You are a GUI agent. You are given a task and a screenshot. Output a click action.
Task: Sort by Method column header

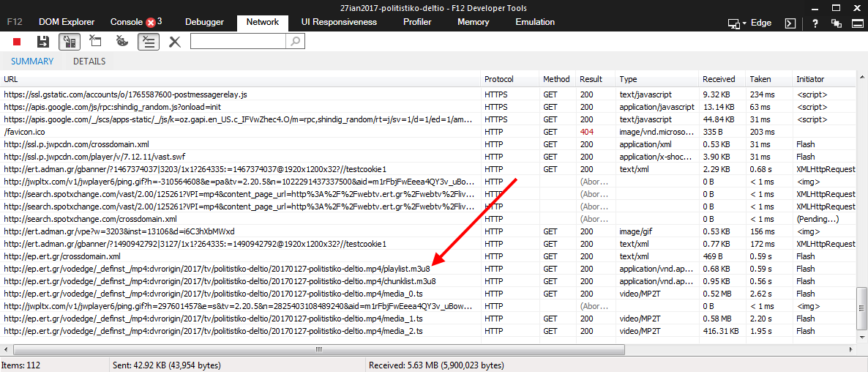pyautogui.click(x=558, y=79)
